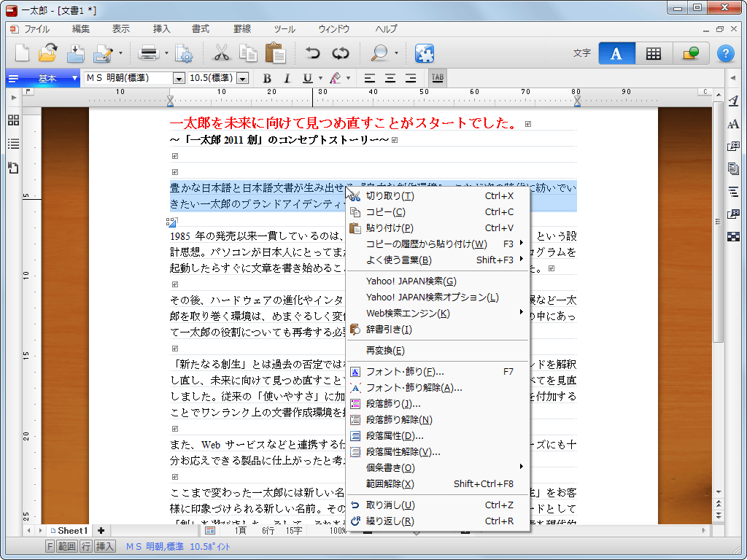
Task: Click the print icon in toolbar
Action: 149,52
